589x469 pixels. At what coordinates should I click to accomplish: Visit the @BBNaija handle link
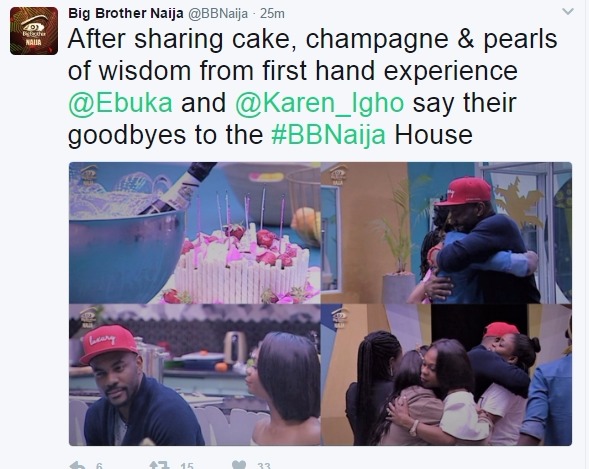pyautogui.click(x=217, y=14)
